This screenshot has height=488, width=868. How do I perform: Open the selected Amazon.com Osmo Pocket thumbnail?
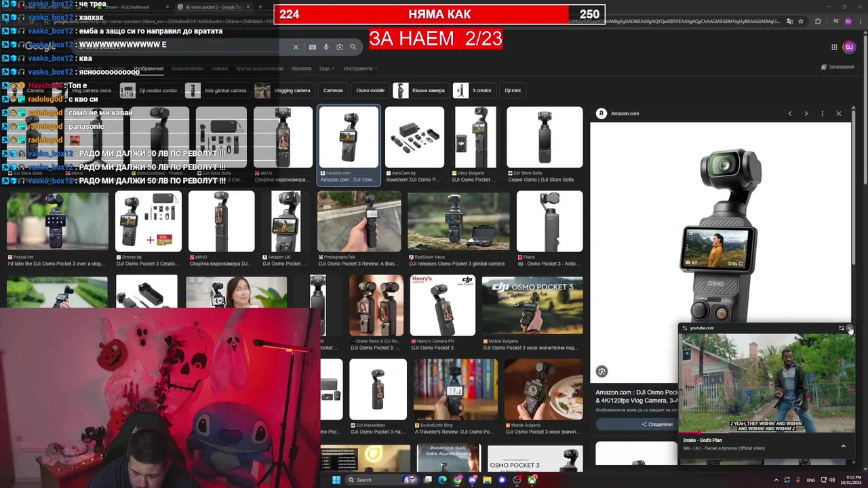click(349, 137)
